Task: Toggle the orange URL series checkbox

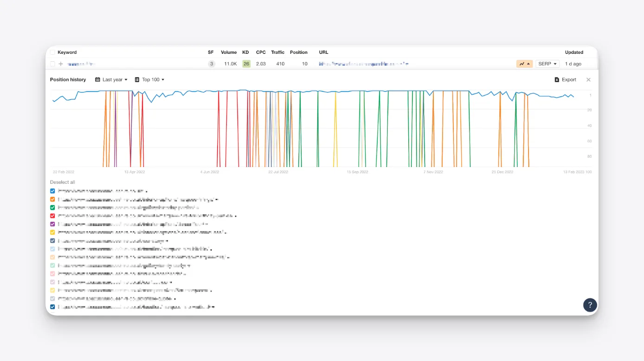Action: pyautogui.click(x=52, y=199)
